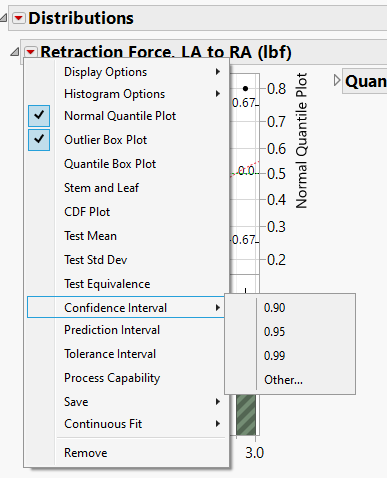
Task: Enable Quantile Box Plot
Action: coord(128,164)
